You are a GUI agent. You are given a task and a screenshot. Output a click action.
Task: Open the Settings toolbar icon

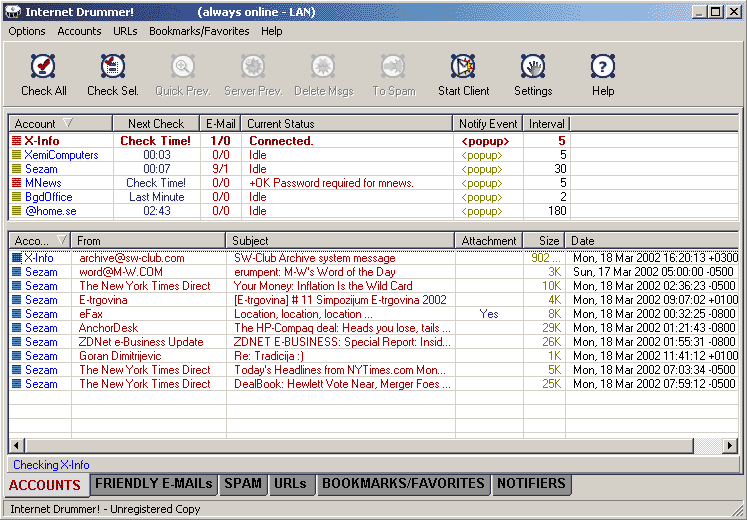[x=533, y=66]
